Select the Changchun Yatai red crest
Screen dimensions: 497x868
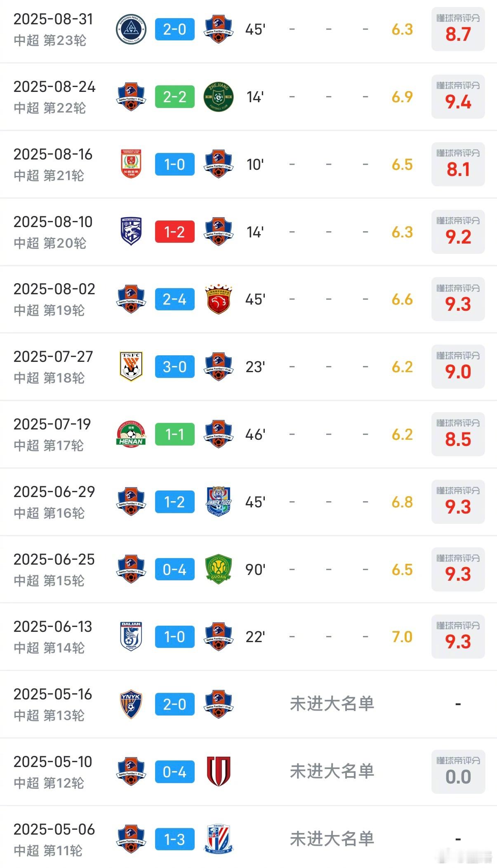(131, 164)
